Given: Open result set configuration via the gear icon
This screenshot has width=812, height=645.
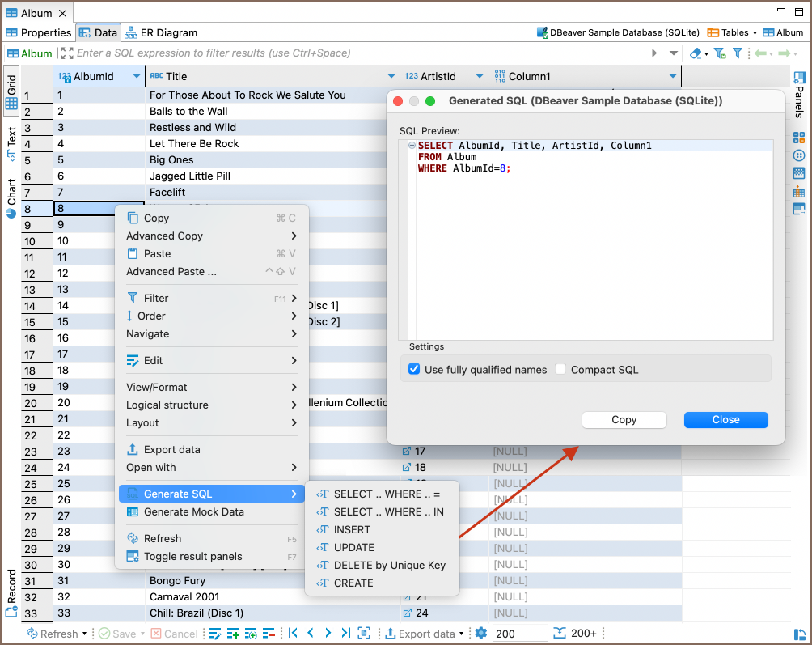Looking at the screenshot, I should pyautogui.click(x=480, y=634).
